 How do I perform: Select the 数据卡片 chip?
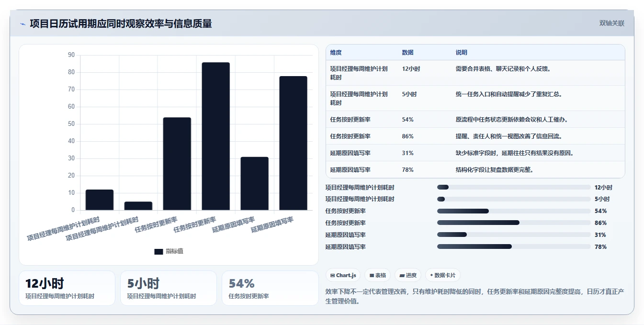(x=443, y=275)
